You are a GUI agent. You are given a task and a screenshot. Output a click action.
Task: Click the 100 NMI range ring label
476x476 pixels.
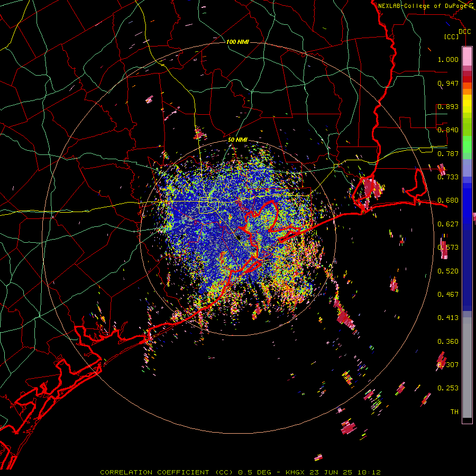tap(237, 42)
